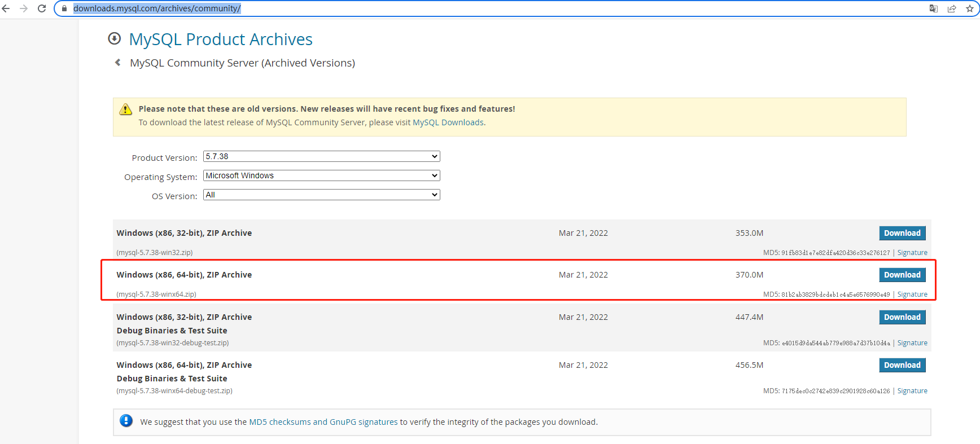Click the file name mysql-5.7.38-win32-debug-test.zip

[173, 343]
